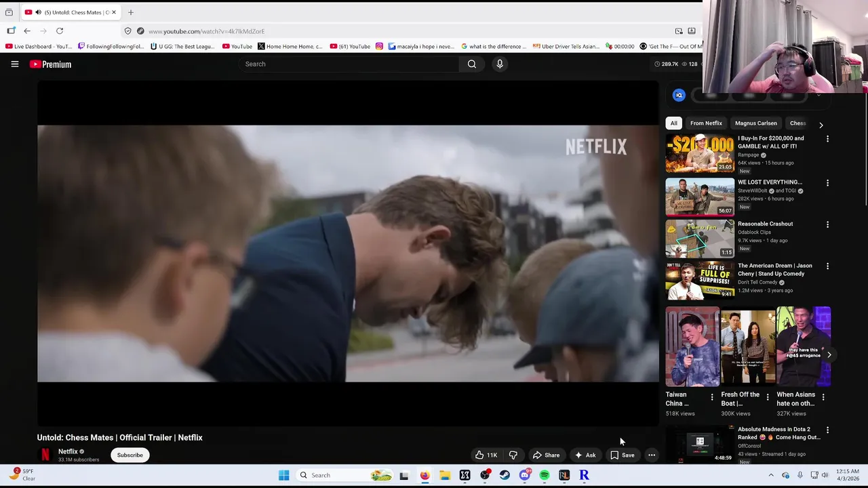Open the YouTube guide hamburger menu

coord(14,64)
